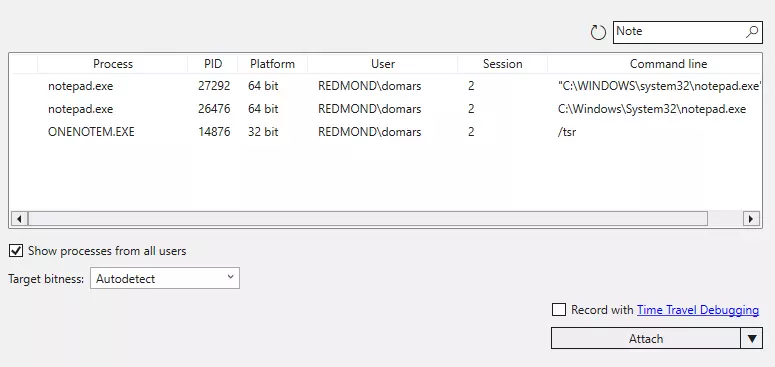Select notepad.exe process with PID 26476
775x367 pixels.
pos(386,109)
